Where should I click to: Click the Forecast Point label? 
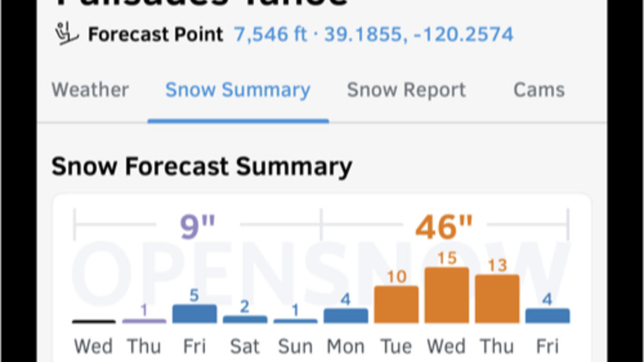156,35
